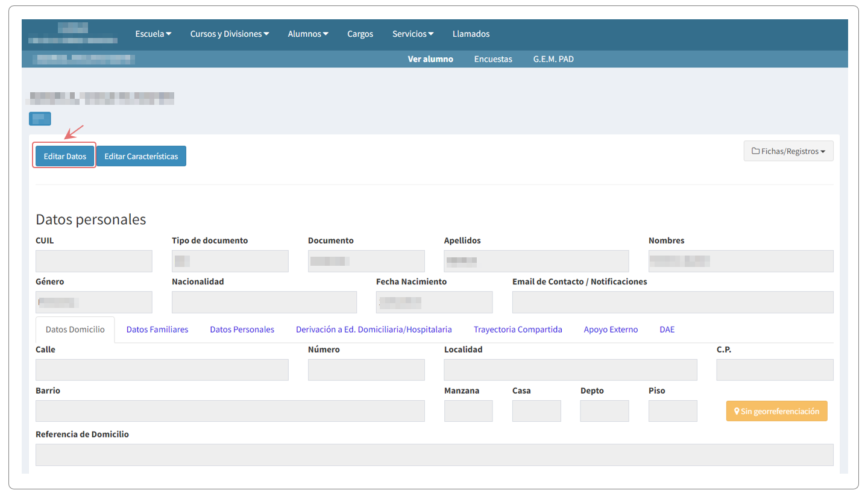
Task: Click Editar Características button
Action: pyautogui.click(x=141, y=156)
